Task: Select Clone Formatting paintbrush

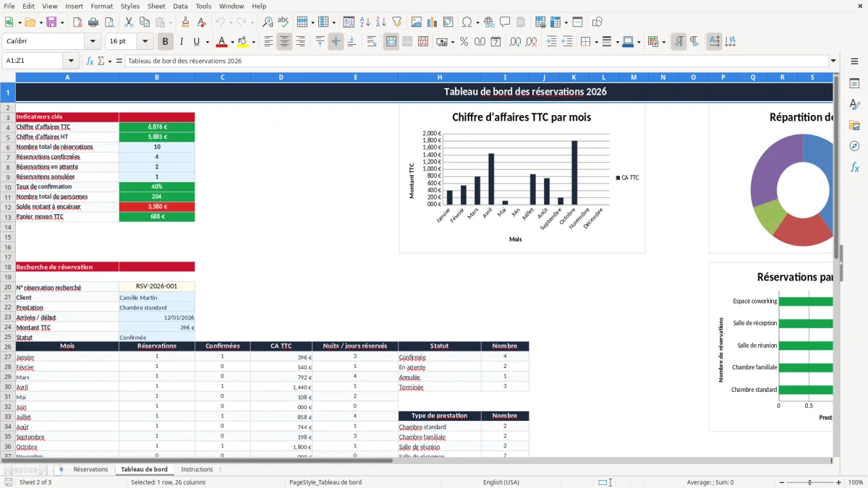Action: 186,22
